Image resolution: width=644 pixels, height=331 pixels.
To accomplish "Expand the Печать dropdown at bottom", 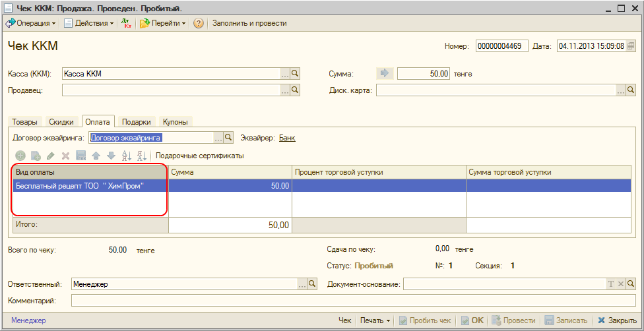I will pos(375,320).
